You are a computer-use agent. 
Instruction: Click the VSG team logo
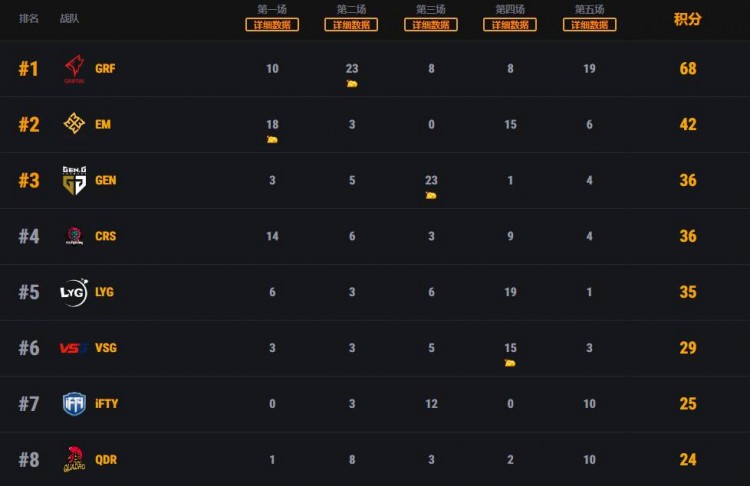click(74, 348)
